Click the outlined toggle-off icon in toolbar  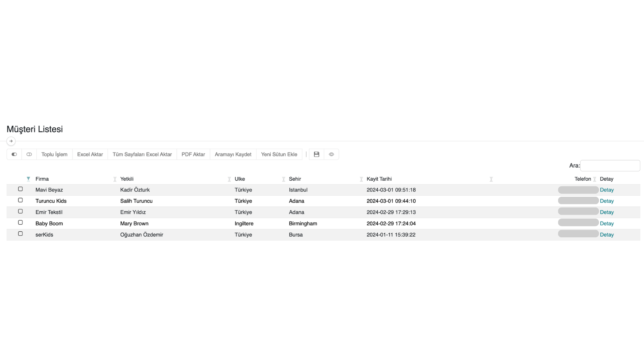pyautogui.click(x=29, y=154)
